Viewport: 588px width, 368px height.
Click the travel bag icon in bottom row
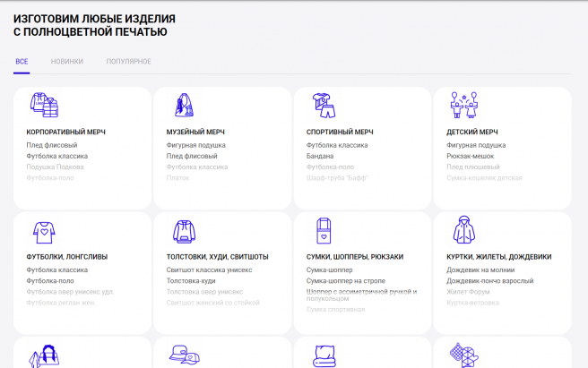click(x=44, y=356)
